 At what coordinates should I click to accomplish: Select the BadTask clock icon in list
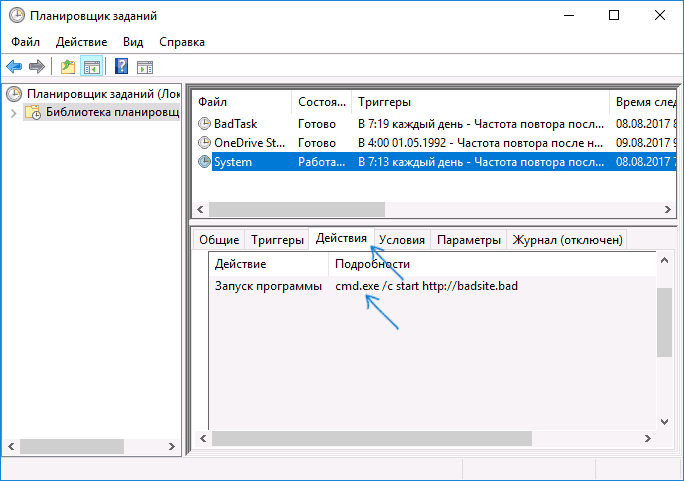tap(205, 124)
